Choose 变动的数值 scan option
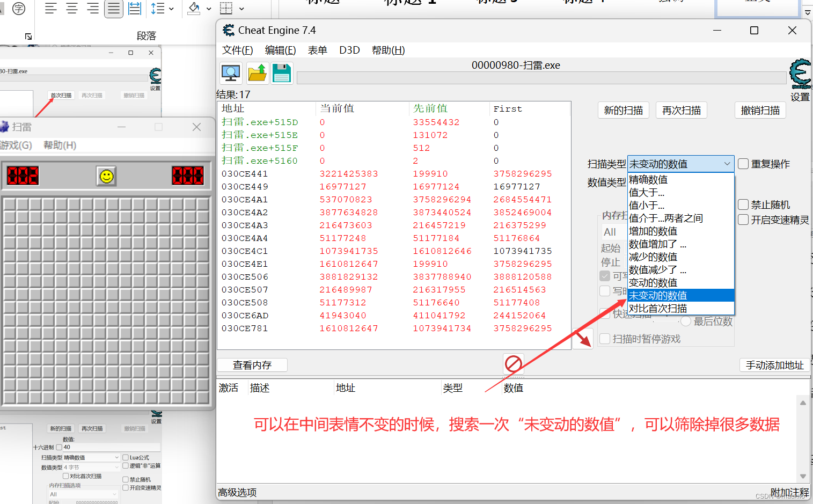 pyautogui.click(x=680, y=282)
